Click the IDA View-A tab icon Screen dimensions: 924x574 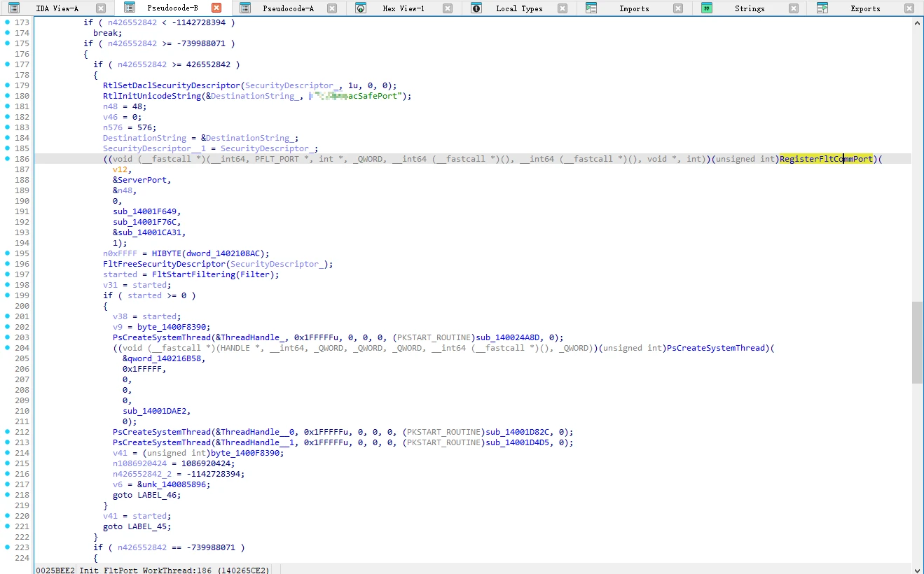14,8
